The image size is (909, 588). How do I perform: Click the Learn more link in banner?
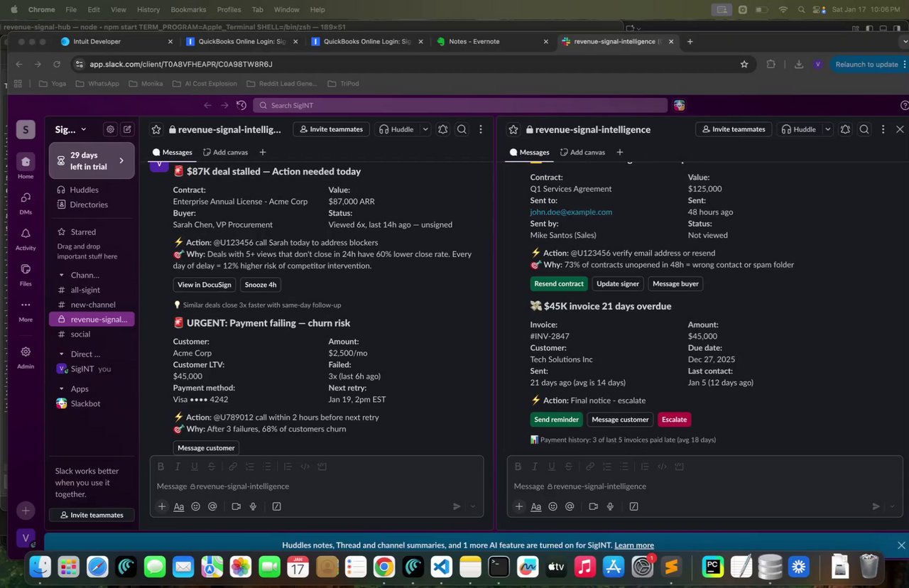pos(634,545)
